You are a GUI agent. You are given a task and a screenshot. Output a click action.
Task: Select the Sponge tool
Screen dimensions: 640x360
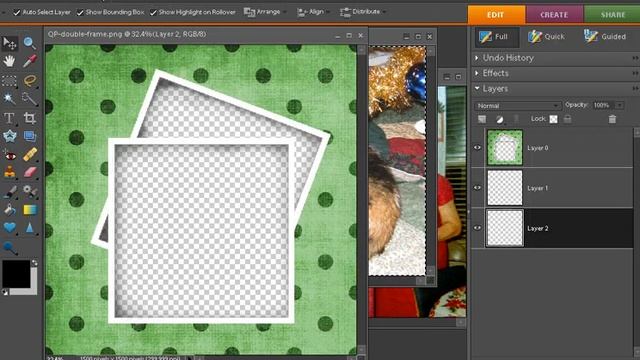[9, 247]
